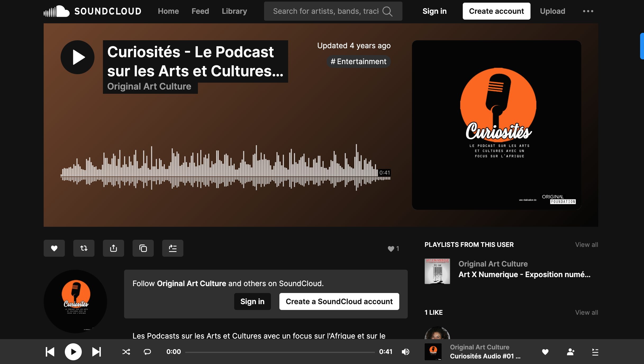Viewport: 644px width, 364px height.
Task: Click the player bar progress timeline
Action: tap(280, 352)
